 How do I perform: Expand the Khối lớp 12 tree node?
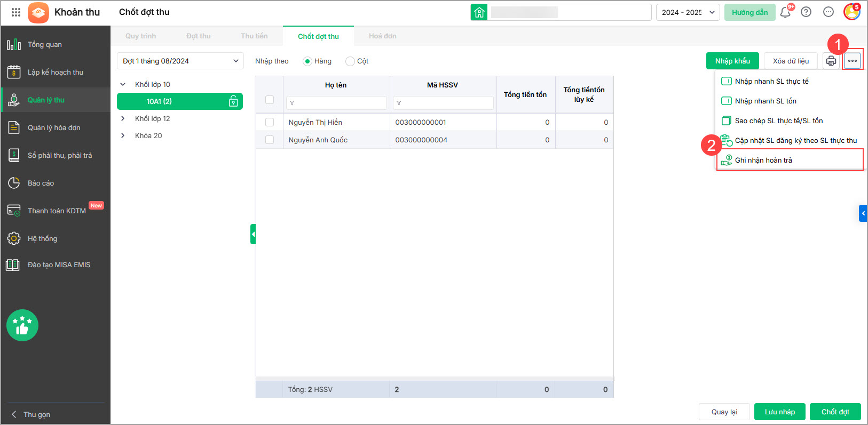click(123, 118)
